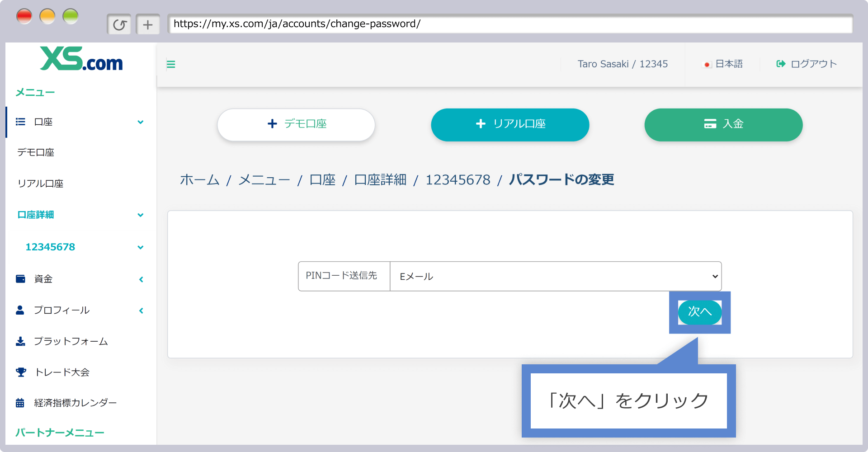Click plus icon on リアル口座 button

481,123
